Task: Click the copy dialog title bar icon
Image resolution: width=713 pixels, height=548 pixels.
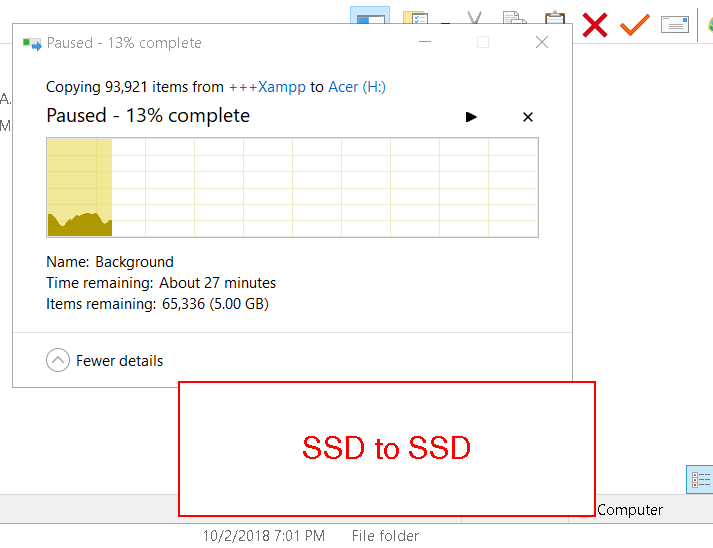Action: [32, 44]
